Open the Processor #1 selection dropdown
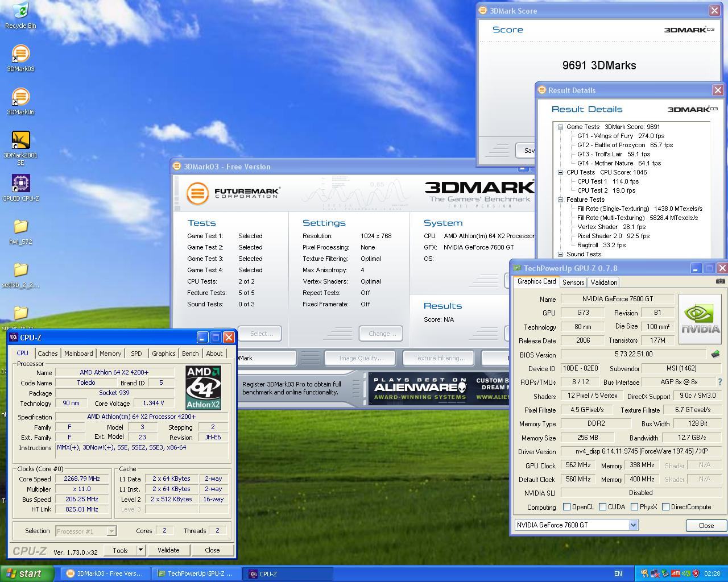This screenshot has width=728, height=582. 111,531
